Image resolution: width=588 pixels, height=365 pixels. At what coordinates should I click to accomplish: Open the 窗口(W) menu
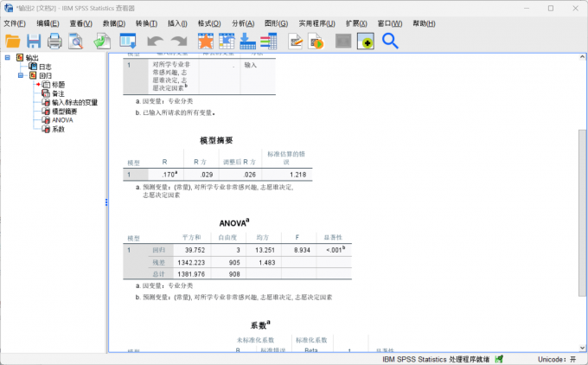pos(390,23)
